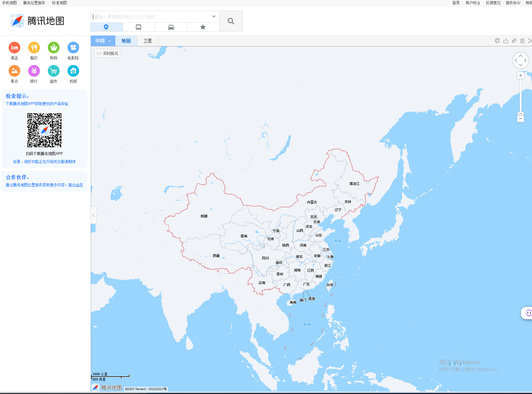Click the 银行 (bank) search icon
This screenshot has width=532, height=394.
tap(34, 71)
